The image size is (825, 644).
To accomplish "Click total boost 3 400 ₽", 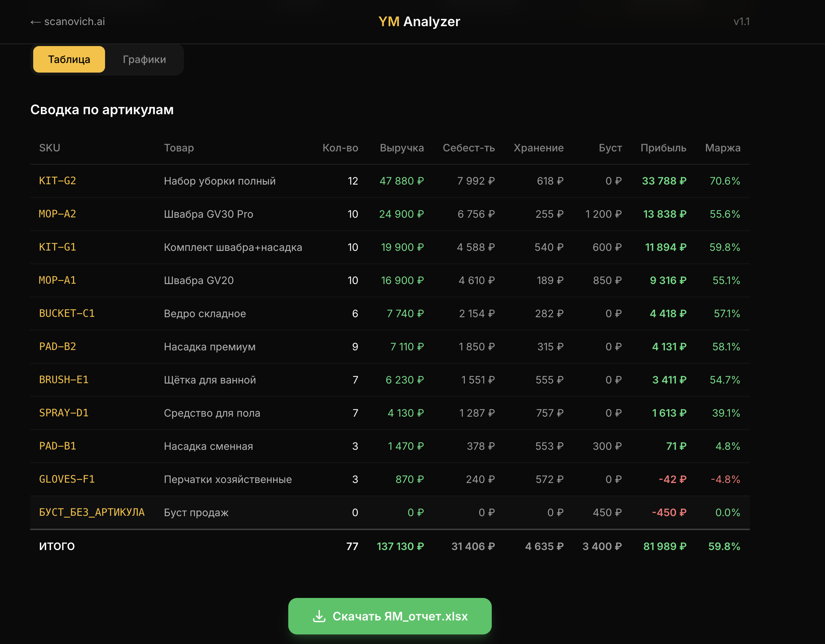I will (602, 546).
